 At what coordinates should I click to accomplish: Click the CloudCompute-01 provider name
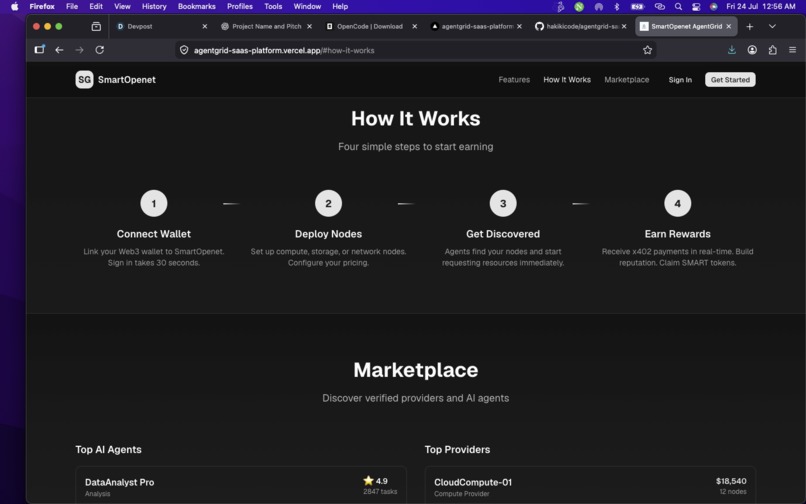[473, 482]
